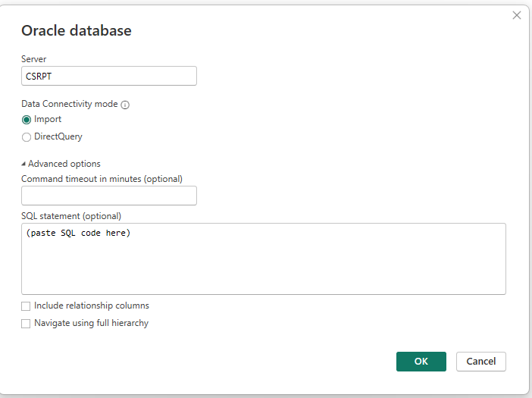Click into the Command timeout input box
The image size is (532, 398).
pos(109,196)
